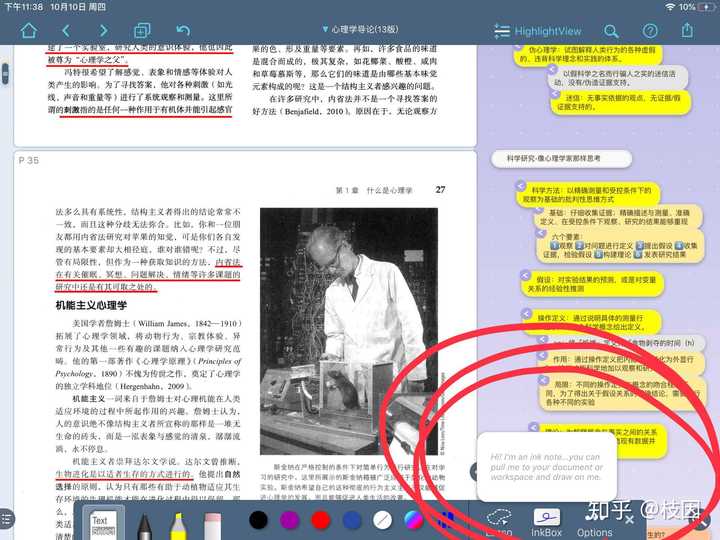Tap the page scroll handle on left edge
The height and width of the screenshot is (540, 720).
coord(5,73)
